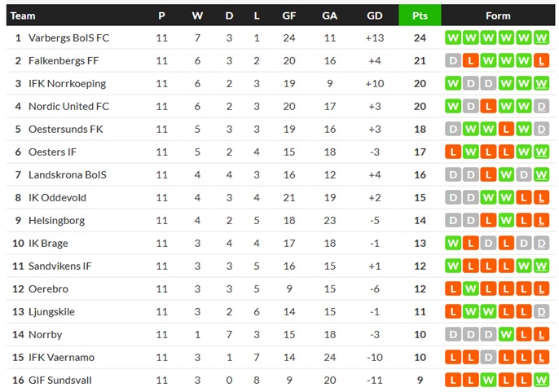Viewport: 559px width, 392px height.
Task: Click Norrby's green W form badge
Action: (x=506, y=335)
